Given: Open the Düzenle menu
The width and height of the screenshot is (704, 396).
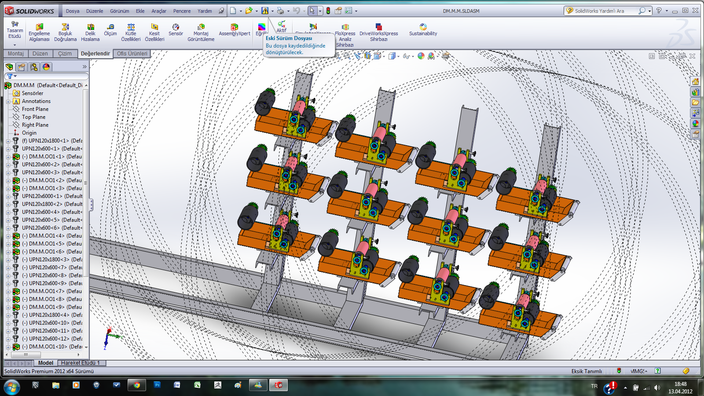Looking at the screenshot, I should click(94, 11).
